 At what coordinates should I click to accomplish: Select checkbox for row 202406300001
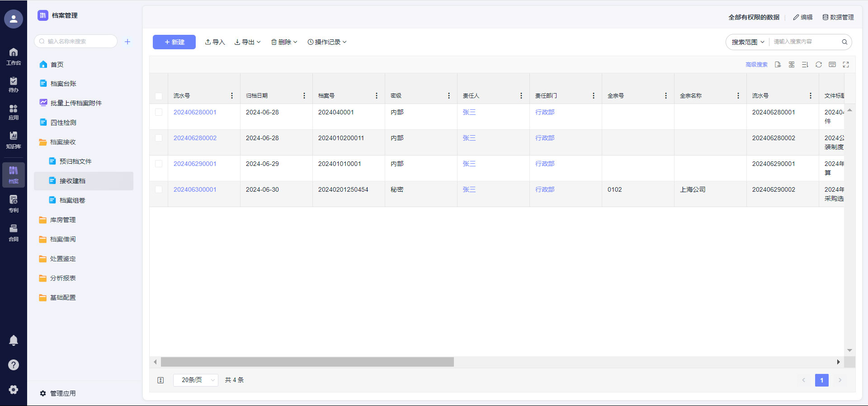click(x=159, y=189)
